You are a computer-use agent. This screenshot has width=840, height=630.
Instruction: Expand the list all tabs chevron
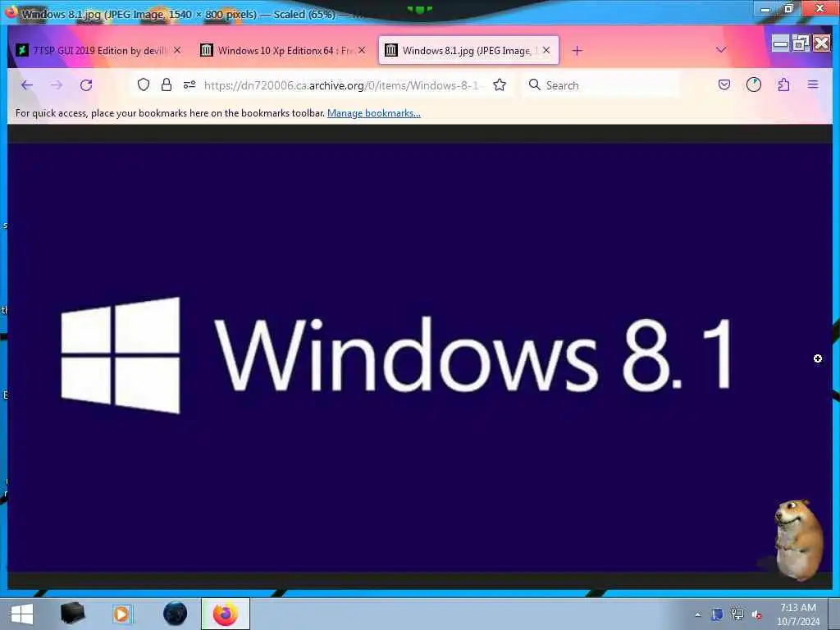pos(721,50)
